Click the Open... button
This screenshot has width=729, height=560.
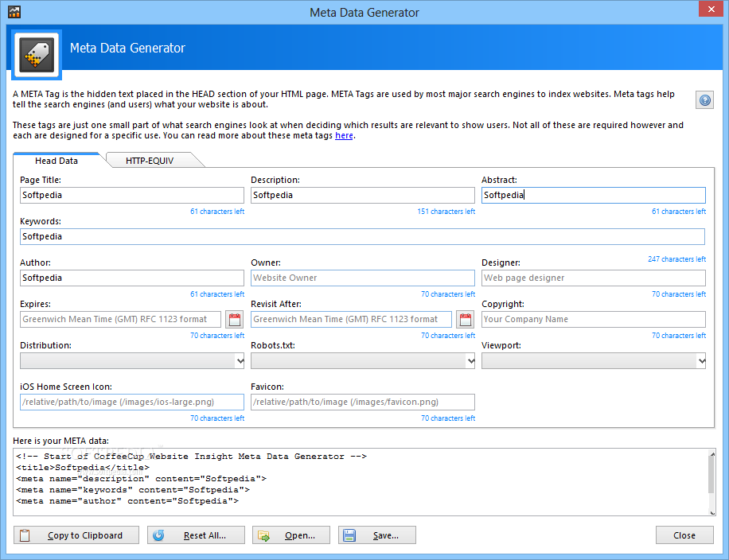point(291,535)
